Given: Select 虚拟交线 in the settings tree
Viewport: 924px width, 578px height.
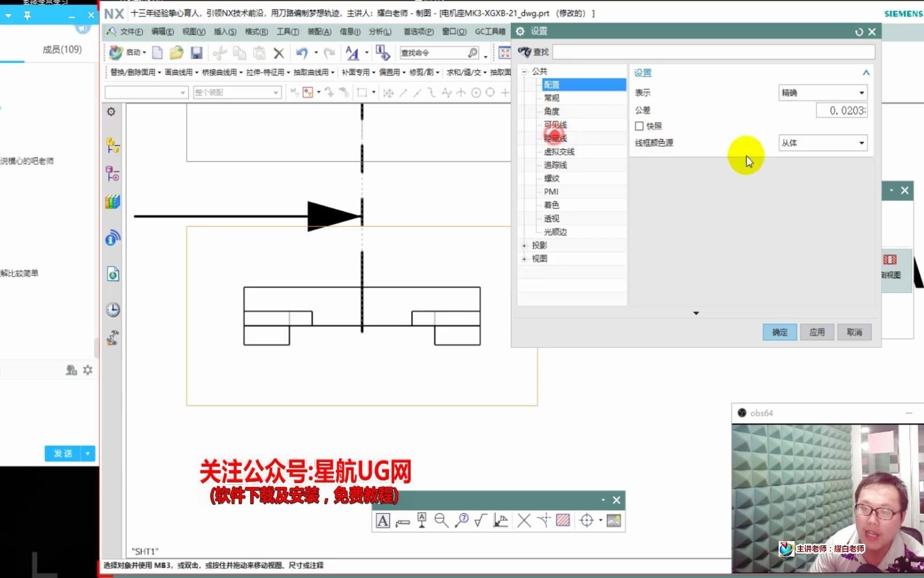Looking at the screenshot, I should point(559,151).
